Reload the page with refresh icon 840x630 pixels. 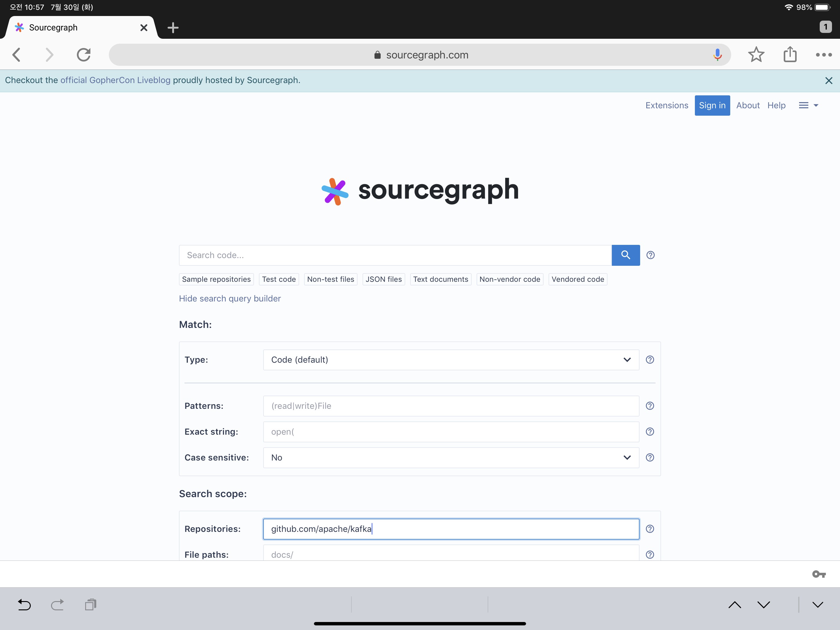(x=84, y=55)
